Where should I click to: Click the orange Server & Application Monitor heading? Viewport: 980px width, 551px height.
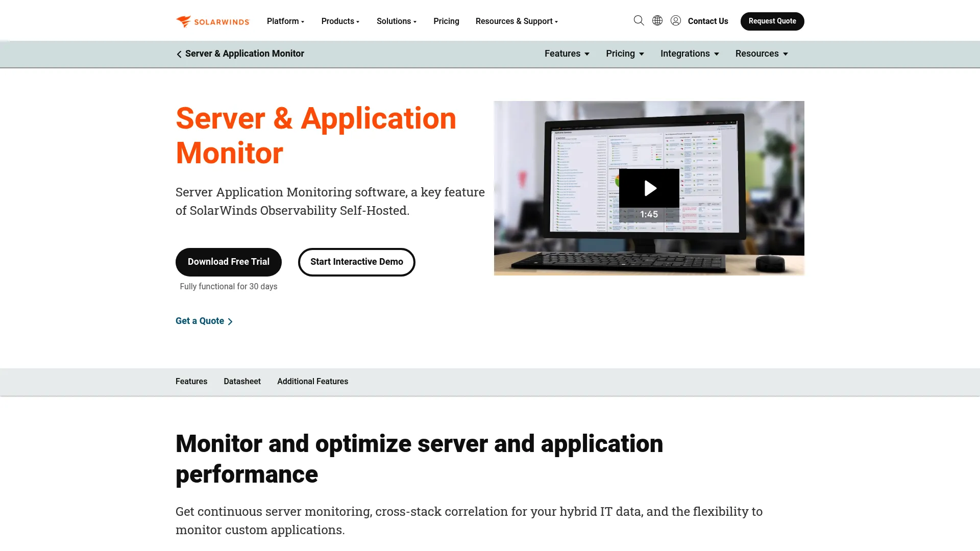coord(316,136)
